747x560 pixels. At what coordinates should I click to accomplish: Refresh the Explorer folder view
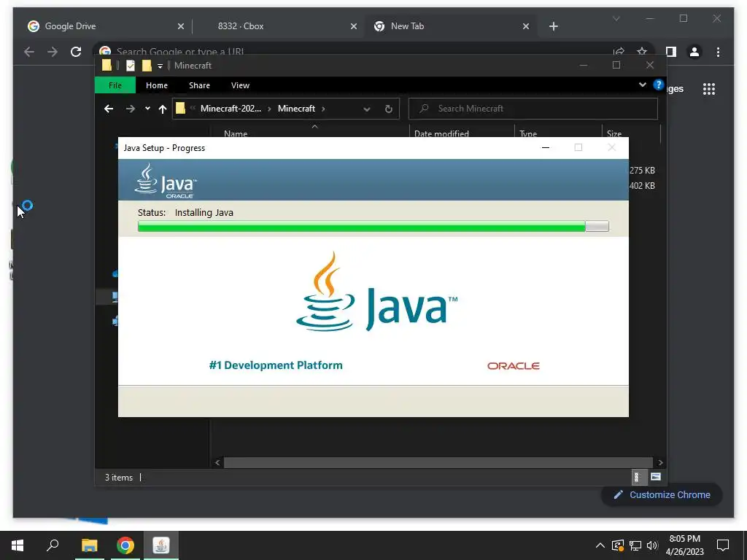(x=388, y=109)
